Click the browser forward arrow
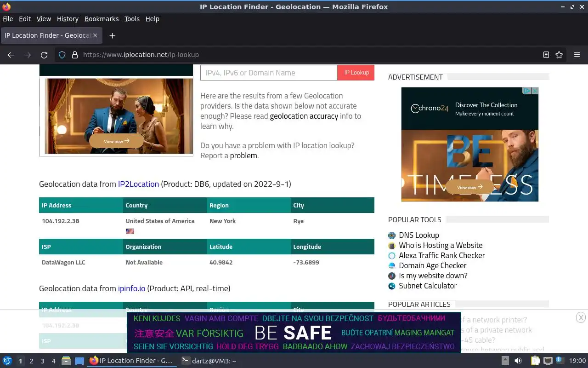 28,55
